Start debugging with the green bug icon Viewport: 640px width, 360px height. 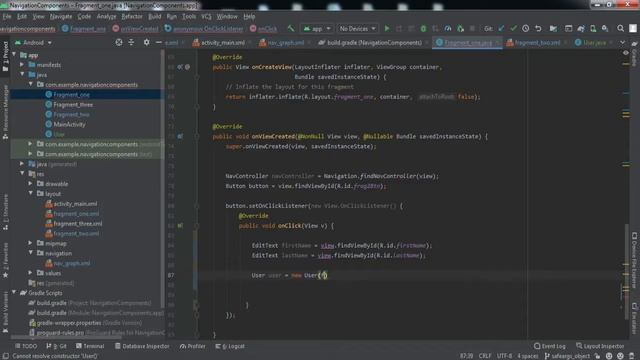coord(423,29)
